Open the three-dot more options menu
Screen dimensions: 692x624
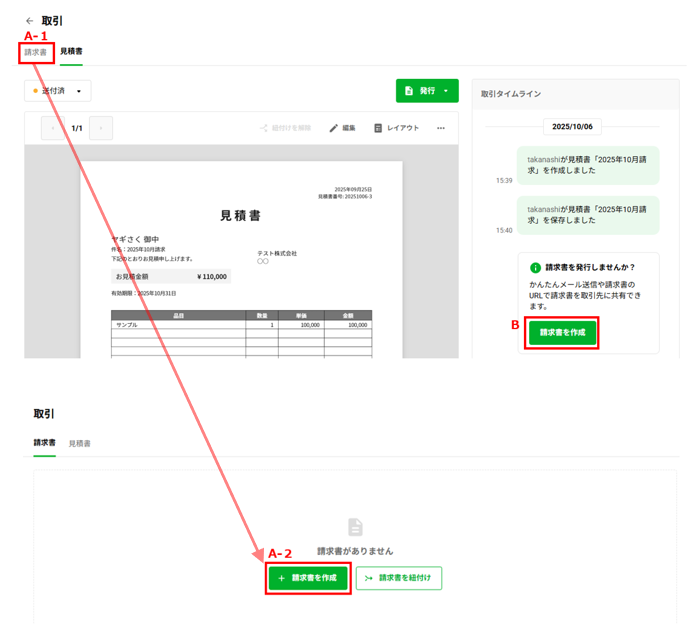(x=441, y=128)
